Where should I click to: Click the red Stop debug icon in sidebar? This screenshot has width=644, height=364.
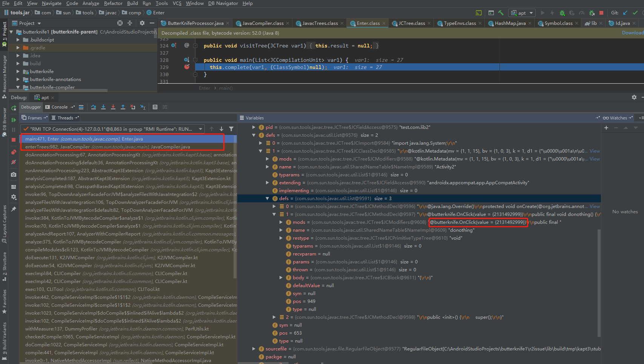click(14, 140)
